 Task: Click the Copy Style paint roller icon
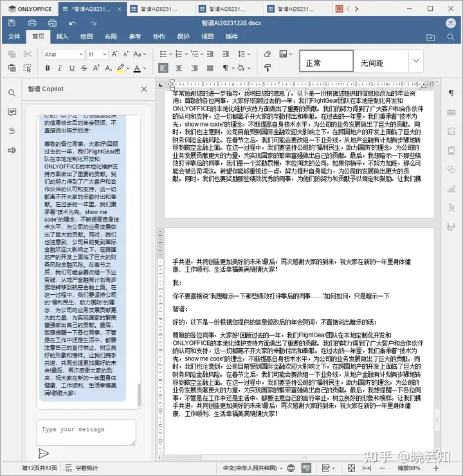click(x=268, y=68)
